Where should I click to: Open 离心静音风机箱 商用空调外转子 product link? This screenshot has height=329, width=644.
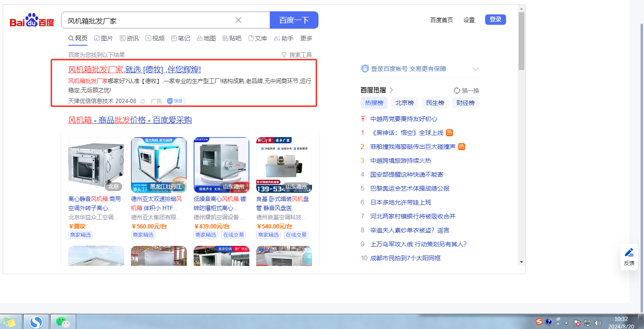tap(95, 203)
